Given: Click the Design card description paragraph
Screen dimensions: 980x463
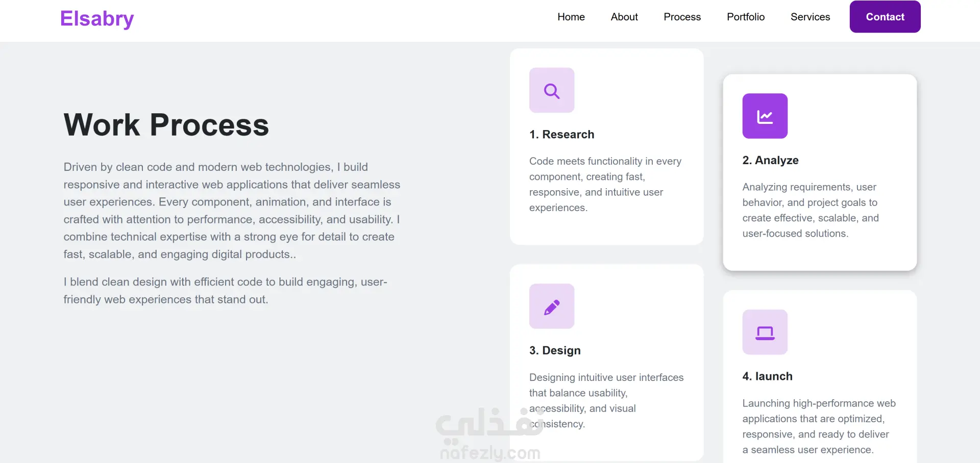Looking at the screenshot, I should click(606, 401).
